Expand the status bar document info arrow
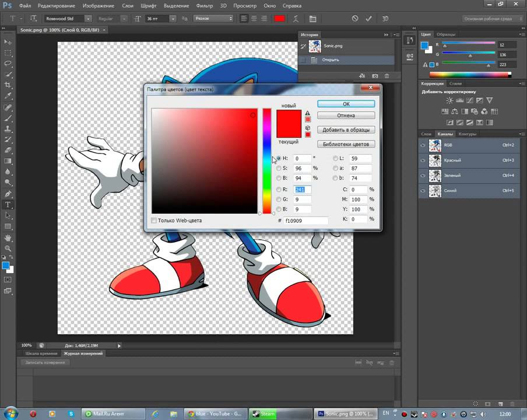This screenshot has height=420, width=527. [x=119, y=345]
